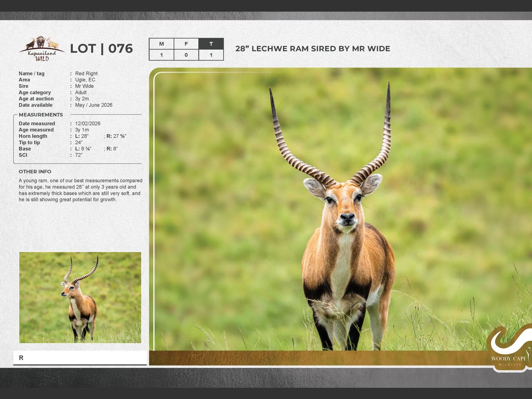Click the SCI value 72”

pos(79,155)
